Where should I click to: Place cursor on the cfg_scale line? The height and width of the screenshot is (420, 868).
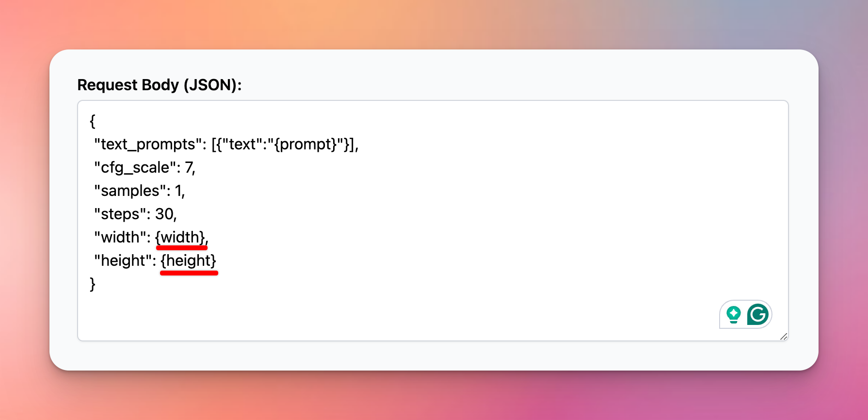145,167
